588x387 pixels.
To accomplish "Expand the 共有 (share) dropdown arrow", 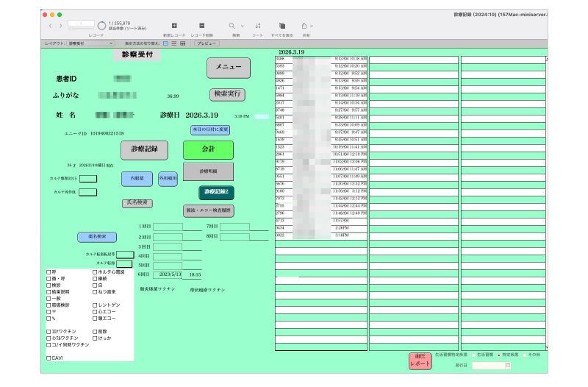I will click(312, 26).
